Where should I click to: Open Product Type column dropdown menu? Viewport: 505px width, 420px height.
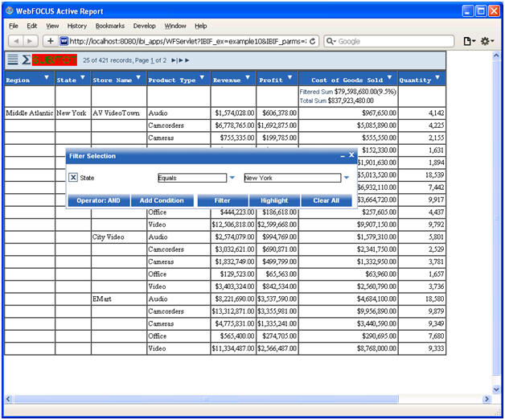203,77
